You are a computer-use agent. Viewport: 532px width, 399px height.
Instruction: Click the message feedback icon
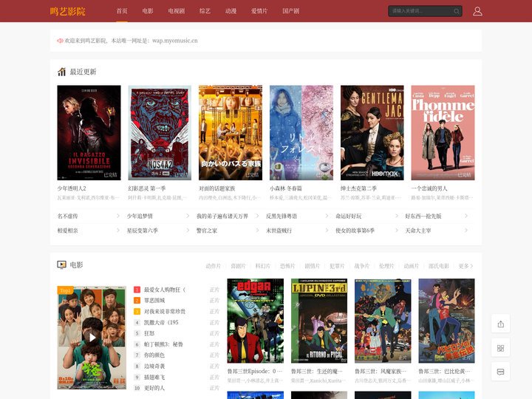pyautogui.click(x=500, y=372)
